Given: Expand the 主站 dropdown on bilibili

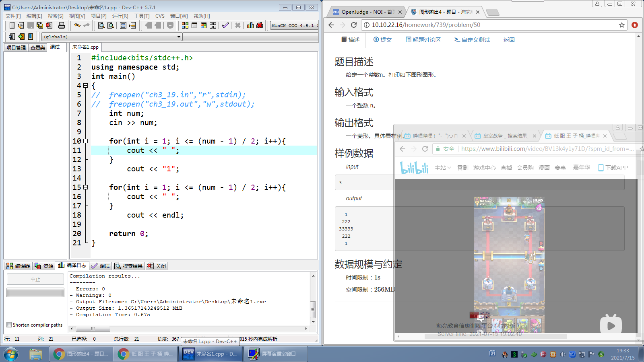Looking at the screenshot, I should [x=443, y=168].
